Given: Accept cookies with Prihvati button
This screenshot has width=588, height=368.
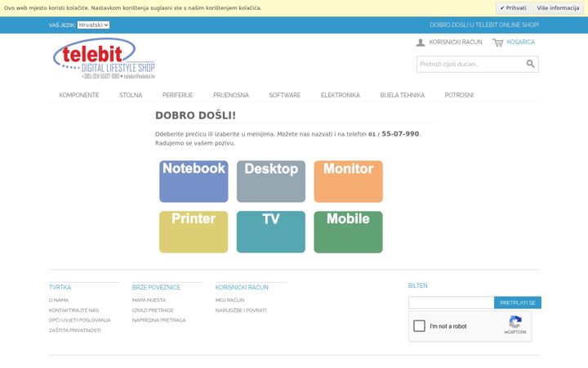Looking at the screenshot, I should pyautogui.click(x=513, y=8).
